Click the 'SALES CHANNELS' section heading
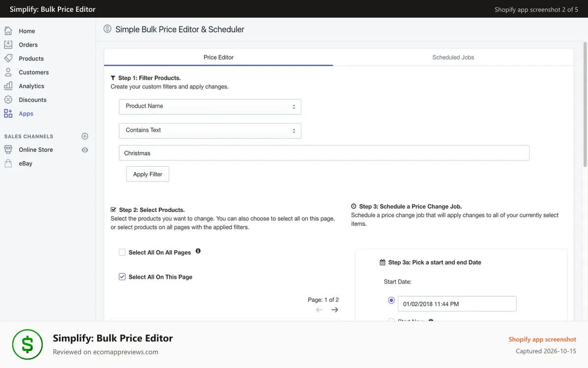The width and height of the screenshot is (588, 368). pos(28,136)
